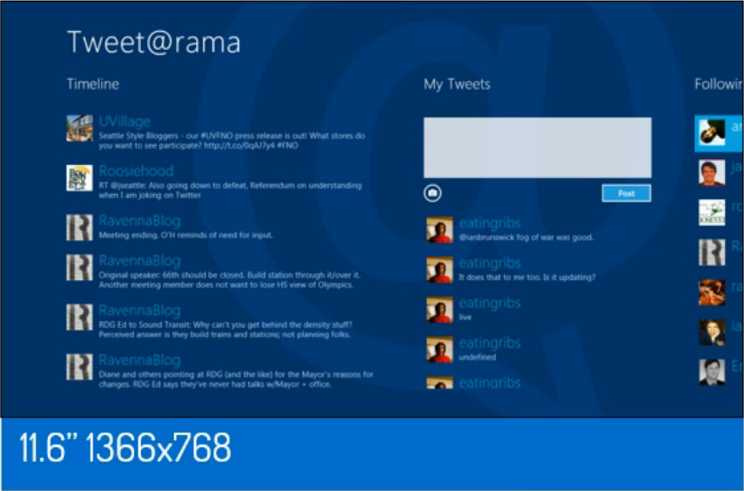This screenshot has height=491, width=744.
Task: Click the camera icon below the tweet box
Action: 432,193
